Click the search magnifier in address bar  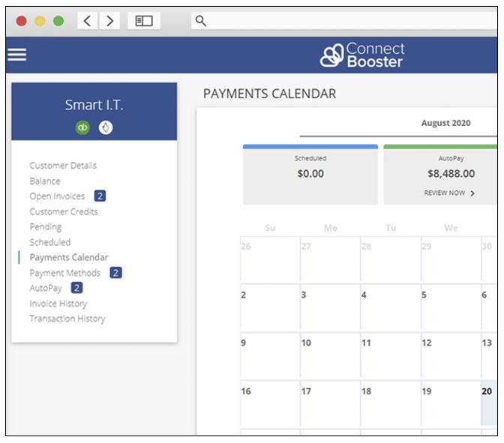(x=200, y=21)
